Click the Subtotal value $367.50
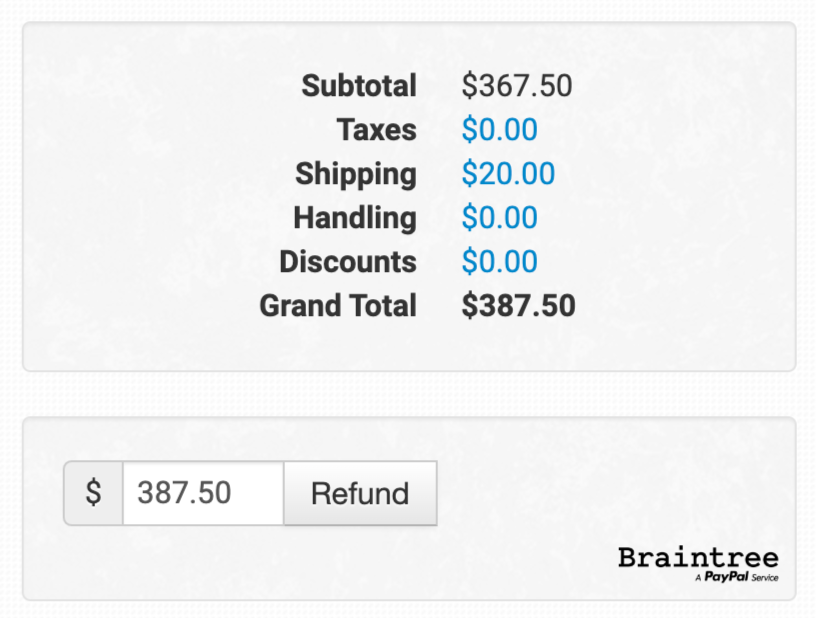The height and width of the screenshot is (618, 816). point(517,86)
